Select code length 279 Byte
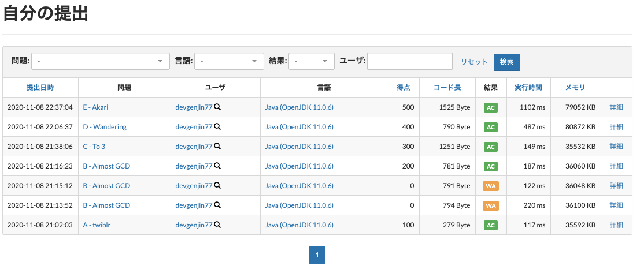Image resolution: width=644 pixels, height=273 pixels. tap(456, 225)
